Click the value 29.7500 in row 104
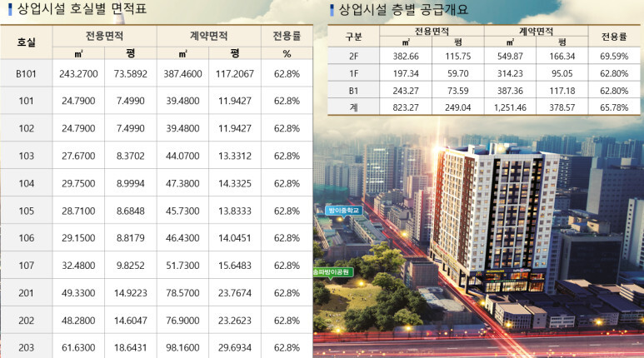This screenshot has height=358, width=644. pos(78,183)
